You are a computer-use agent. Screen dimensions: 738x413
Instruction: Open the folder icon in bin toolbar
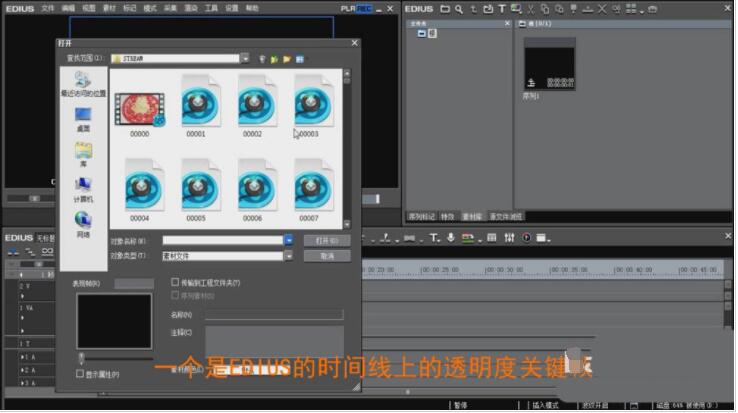pyautogui.click(x=445, y=9)
